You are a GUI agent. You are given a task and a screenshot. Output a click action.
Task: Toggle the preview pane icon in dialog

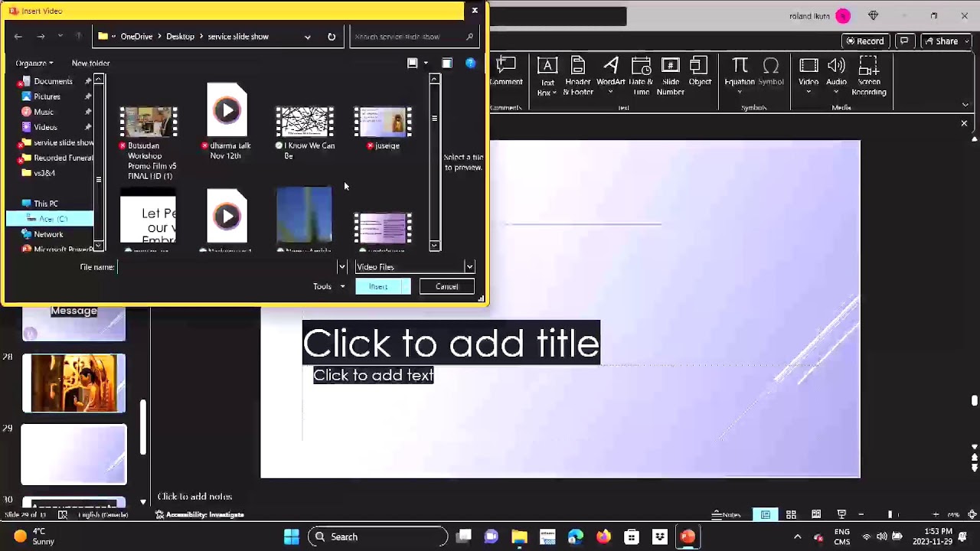447,63
